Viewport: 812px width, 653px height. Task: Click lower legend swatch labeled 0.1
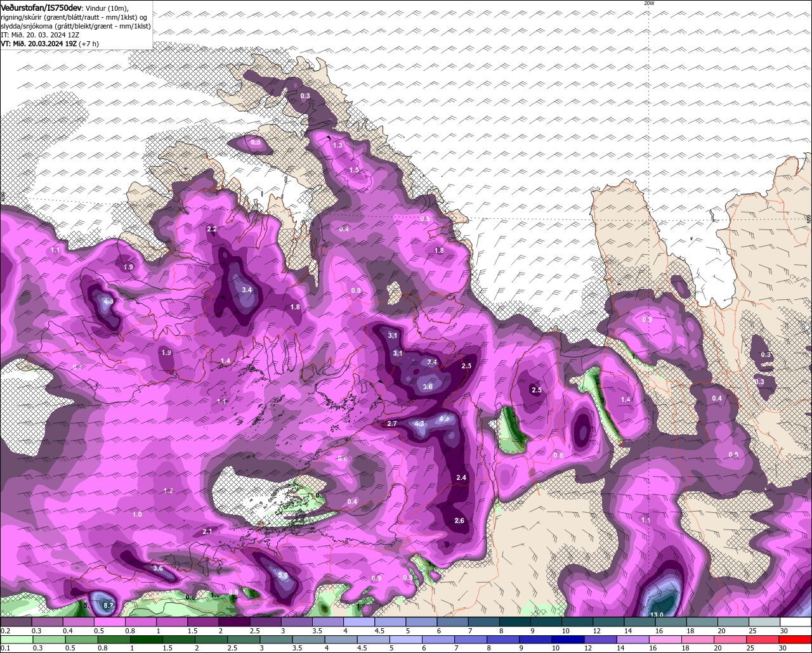coord(15,639)
